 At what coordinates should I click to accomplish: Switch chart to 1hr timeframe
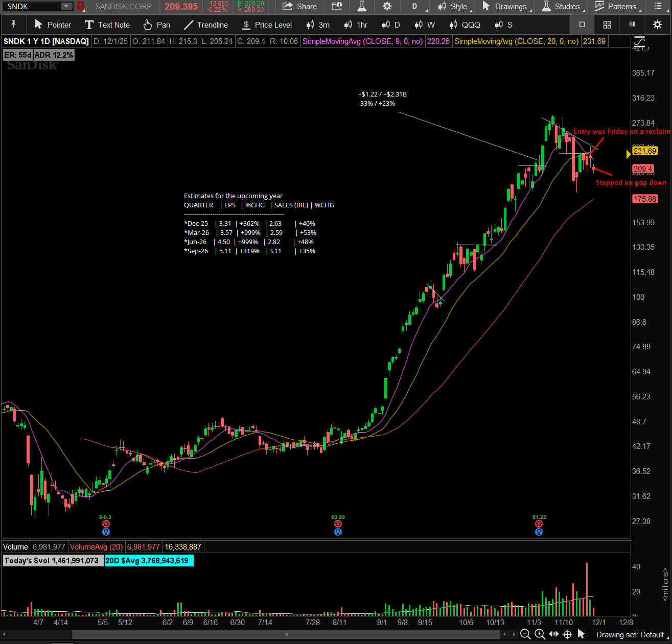(356, 25)
